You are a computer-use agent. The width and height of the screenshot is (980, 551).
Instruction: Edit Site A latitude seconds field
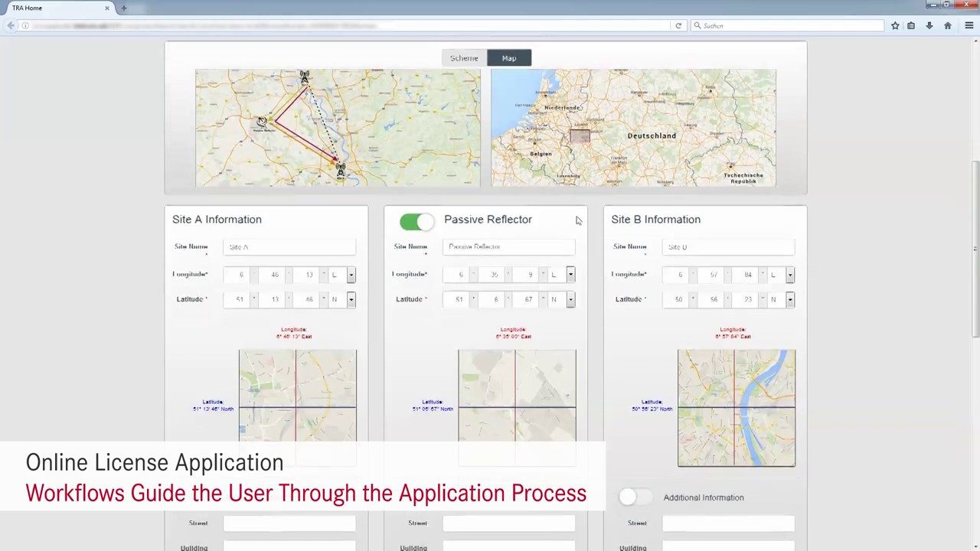[x=307, y=299]
